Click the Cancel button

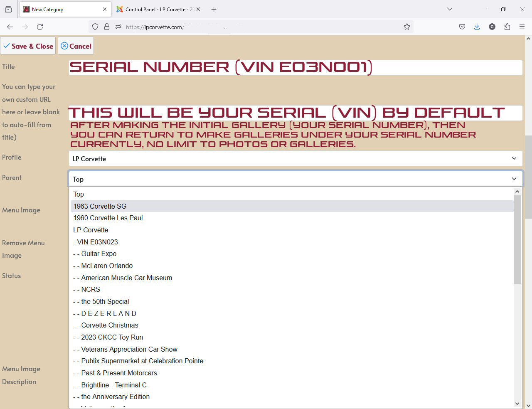coord(76,46)
